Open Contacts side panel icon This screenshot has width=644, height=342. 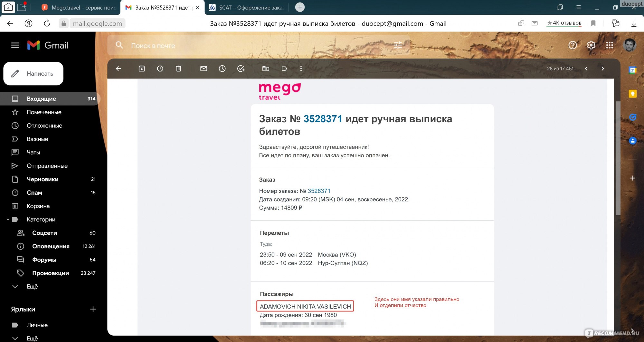633,141
